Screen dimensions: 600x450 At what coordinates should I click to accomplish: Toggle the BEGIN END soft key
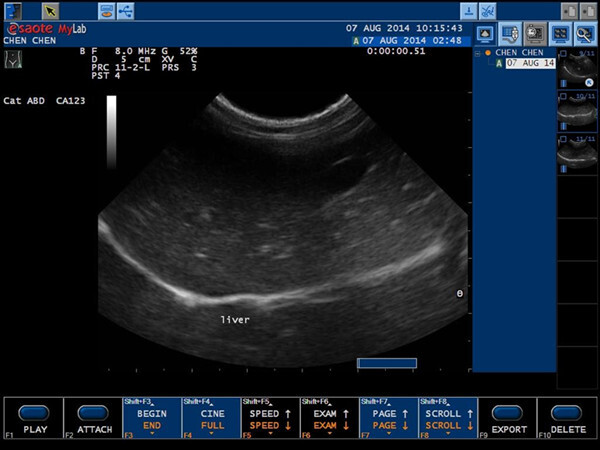(151, 419)
